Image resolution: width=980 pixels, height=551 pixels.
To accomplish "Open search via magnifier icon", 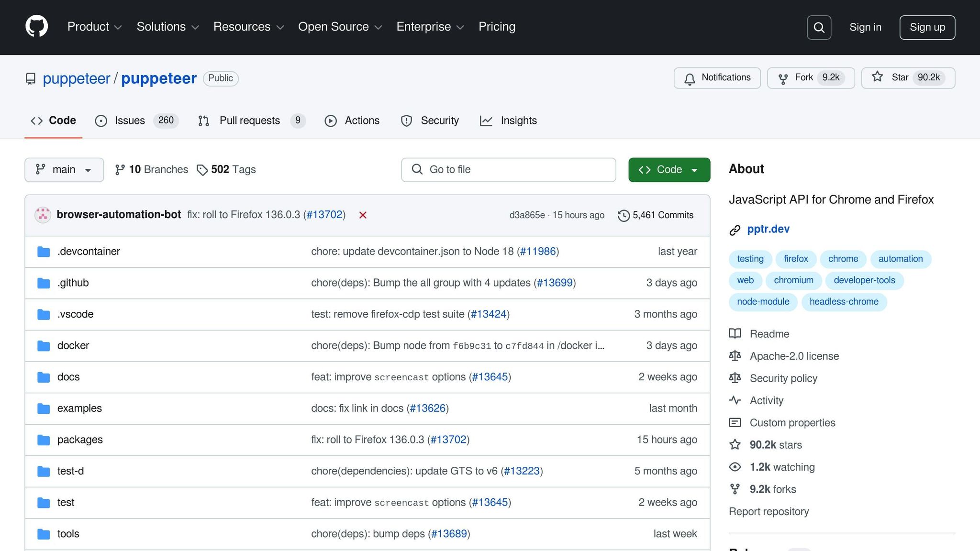I will coord(819,27).
